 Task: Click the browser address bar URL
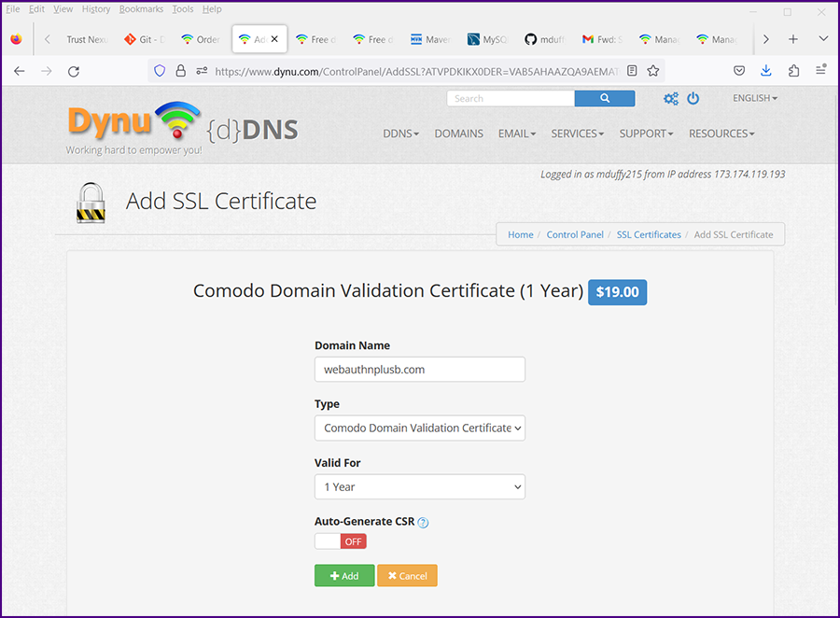pyautogui.click(x=417, y=71)
